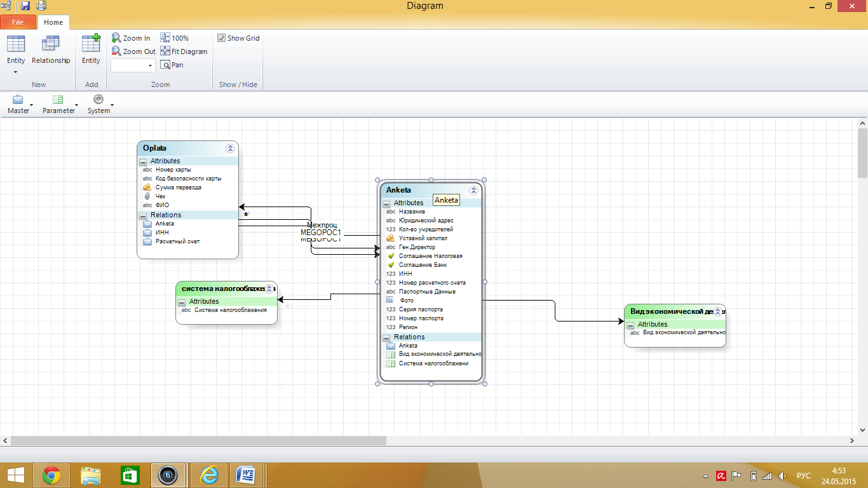868x488 pixels.
Task: Click the New Relationship ribbon icon
Action: tap(51, 44)
